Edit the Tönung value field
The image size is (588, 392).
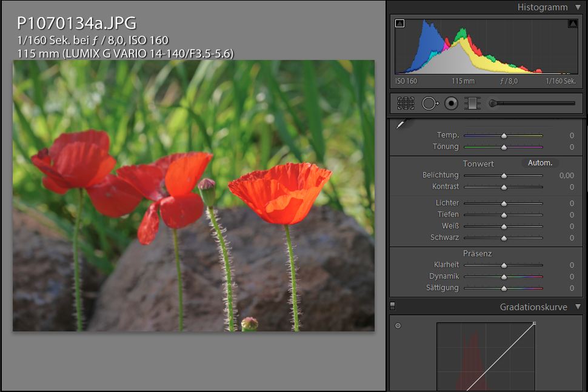[x=572, y=147]
